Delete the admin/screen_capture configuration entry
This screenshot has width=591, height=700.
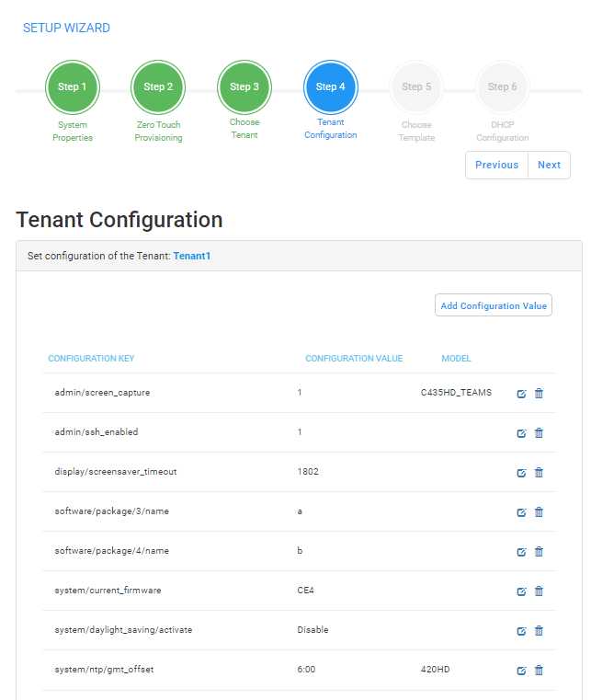coord(539,394)
